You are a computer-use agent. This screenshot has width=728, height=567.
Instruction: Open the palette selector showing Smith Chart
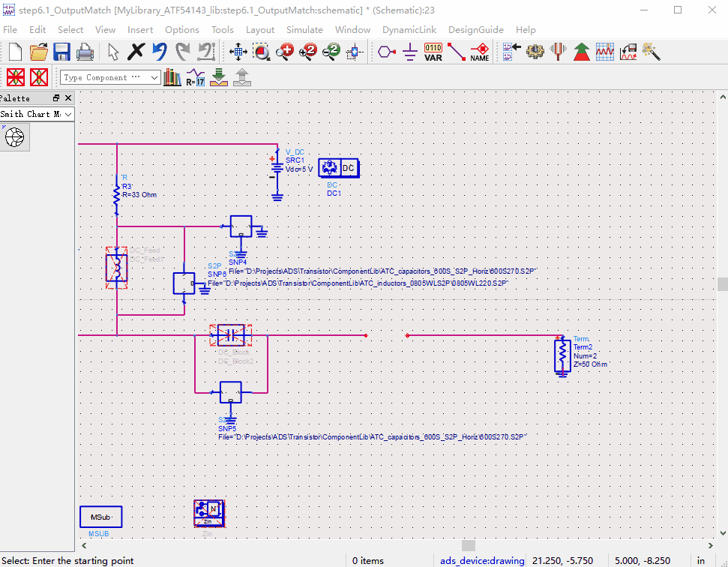[x=37, y=114]
